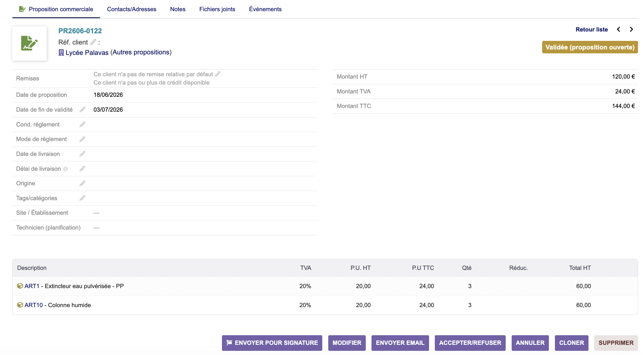Click the ACCEPTER/REFUSER button
644x355 pixels.
tap(470, 343)
